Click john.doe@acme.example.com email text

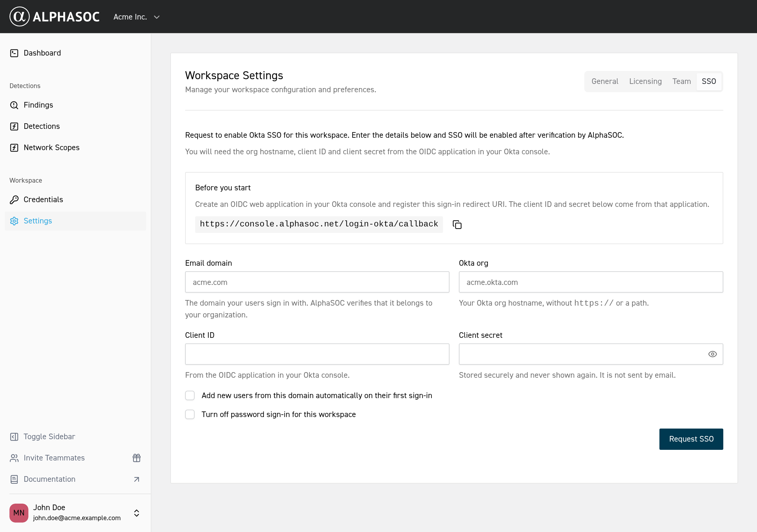pyautogui.click(x=77, y=518)
